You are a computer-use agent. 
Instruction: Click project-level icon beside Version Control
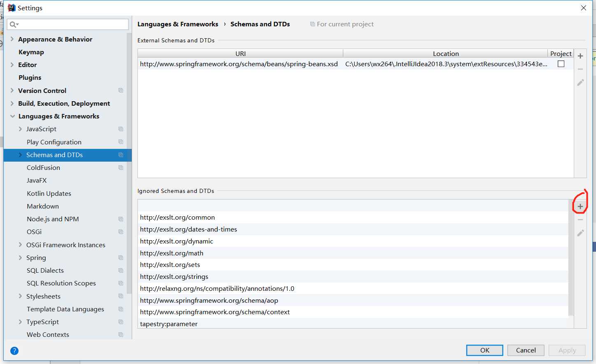(x=121, y=90)
